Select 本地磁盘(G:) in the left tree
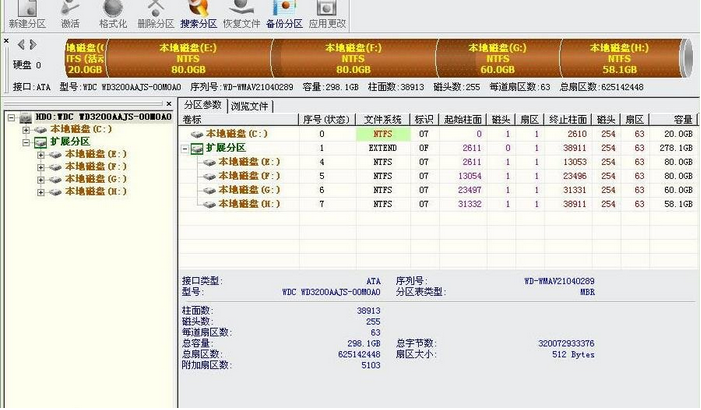Image resolution: width=701 pixels, height=410 pixels. [x=96, y=179]
